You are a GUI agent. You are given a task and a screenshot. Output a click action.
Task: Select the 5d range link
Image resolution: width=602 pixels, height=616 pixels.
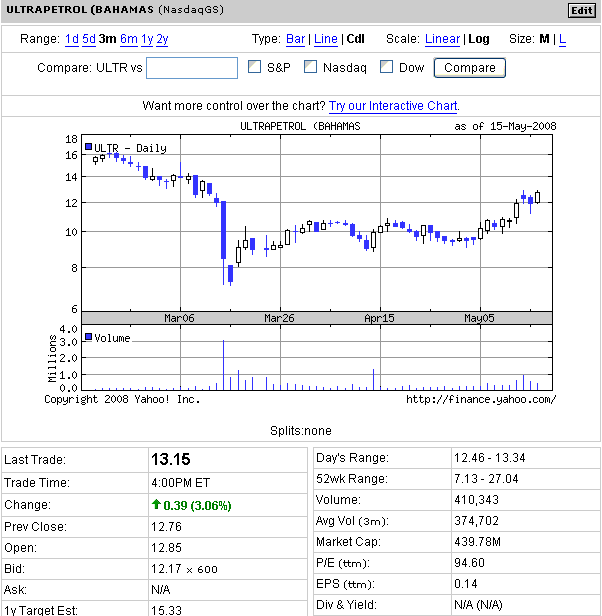[x=89, y=39]
